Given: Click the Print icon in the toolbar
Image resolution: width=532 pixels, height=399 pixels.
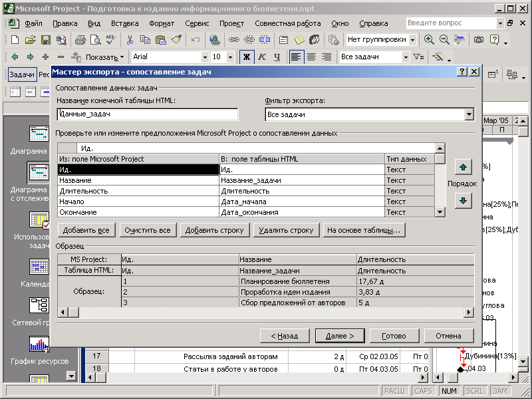Looking at the screenshot, I should click(80, 40).
